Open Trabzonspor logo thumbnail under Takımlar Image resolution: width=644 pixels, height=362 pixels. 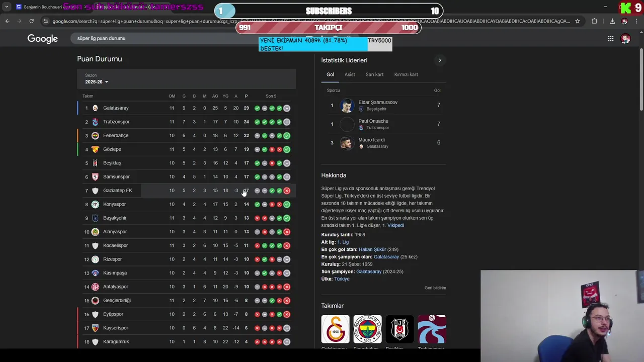tap(432, 329)
